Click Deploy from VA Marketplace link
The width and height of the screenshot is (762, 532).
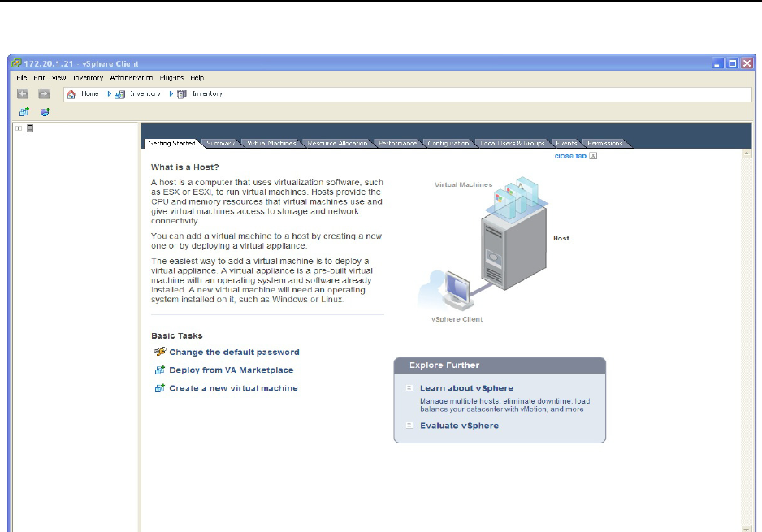[232, 370]
